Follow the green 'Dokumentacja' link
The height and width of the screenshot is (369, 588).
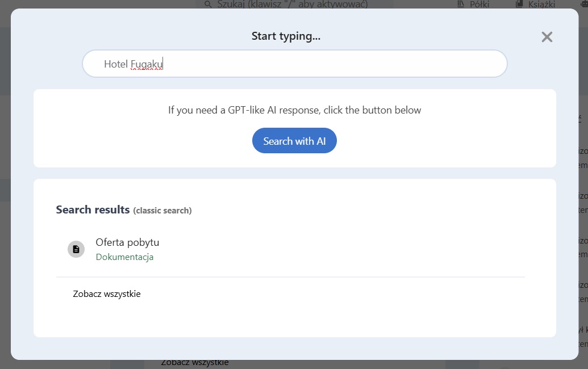[x=124, y=257]
